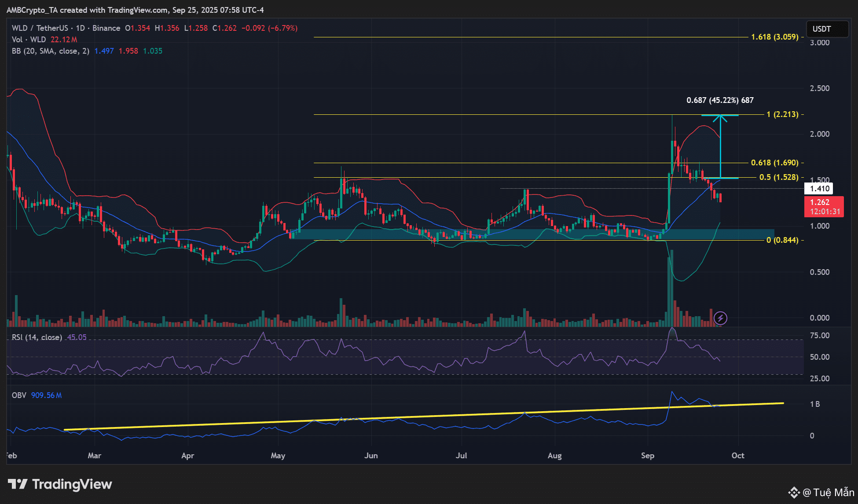This screenshot has width=858, height=504.
Task: Open the USDT currency selector
Action: click(827, 29)
